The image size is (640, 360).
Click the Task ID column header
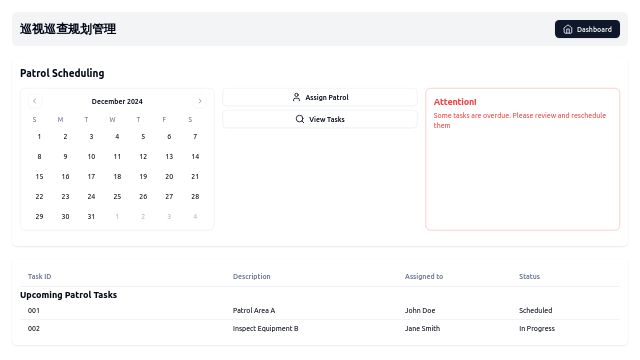click(x=40, y=276)
